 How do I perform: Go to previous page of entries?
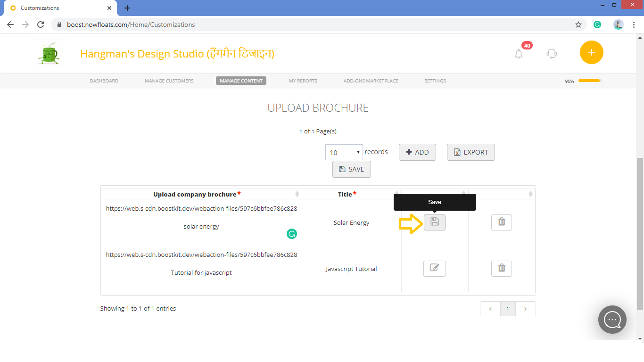tap(490, 309)
